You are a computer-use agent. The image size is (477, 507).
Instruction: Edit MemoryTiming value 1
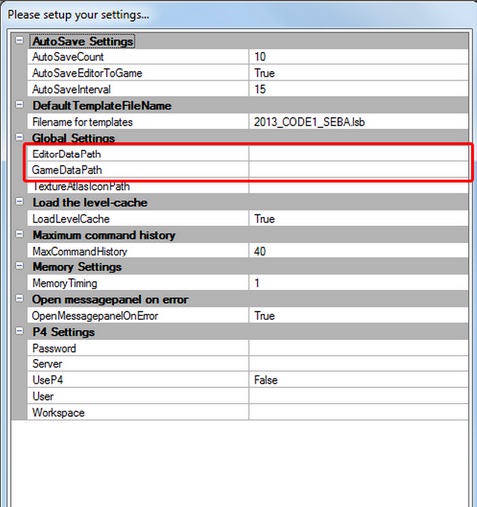(359, 283)
